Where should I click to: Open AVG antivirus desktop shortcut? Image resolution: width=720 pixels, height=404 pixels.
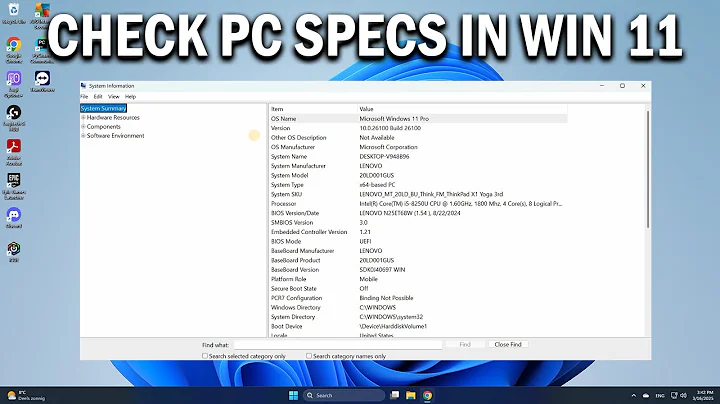pos(42,14)
